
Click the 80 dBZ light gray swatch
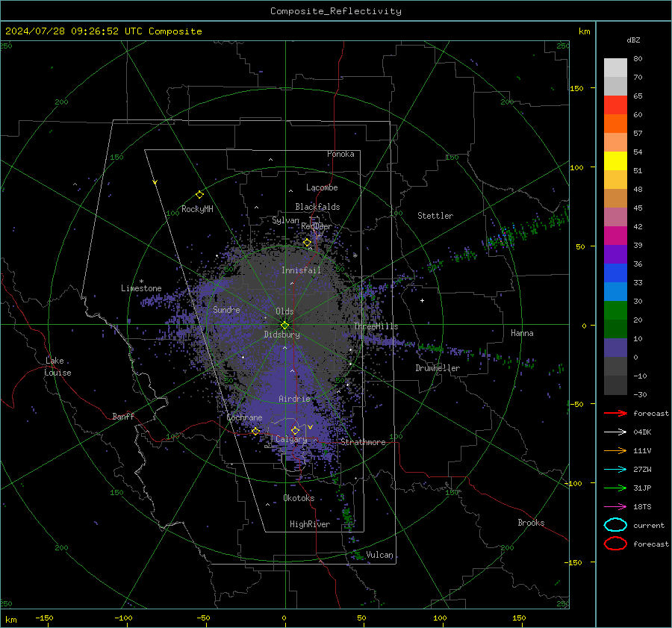615,67
